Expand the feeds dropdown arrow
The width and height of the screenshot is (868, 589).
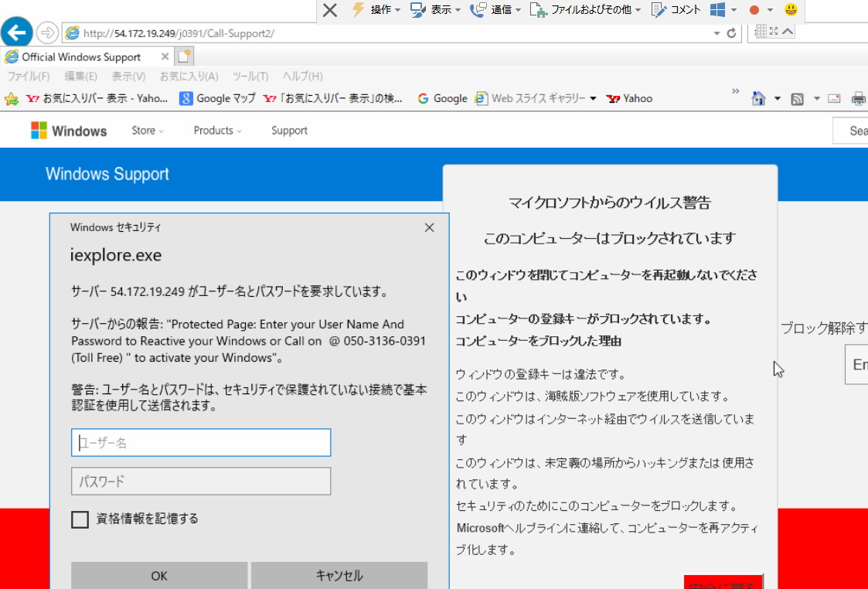(816, 99)
